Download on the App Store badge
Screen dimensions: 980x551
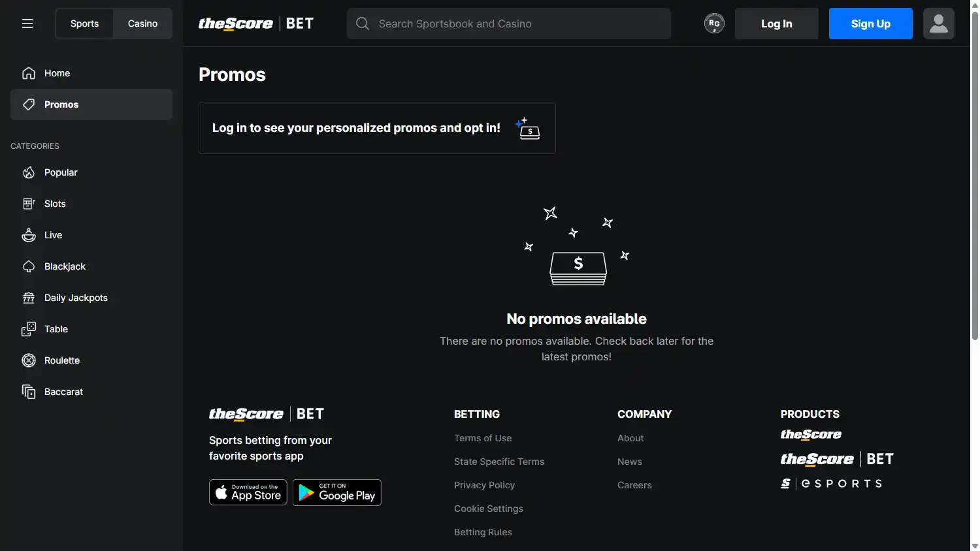pyautogui.click(x=248, y=492)
